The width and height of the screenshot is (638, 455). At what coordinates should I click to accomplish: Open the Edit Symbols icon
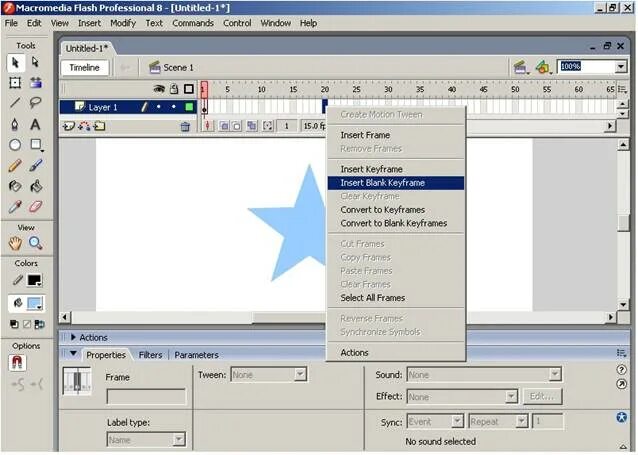(x=543, y=67)
